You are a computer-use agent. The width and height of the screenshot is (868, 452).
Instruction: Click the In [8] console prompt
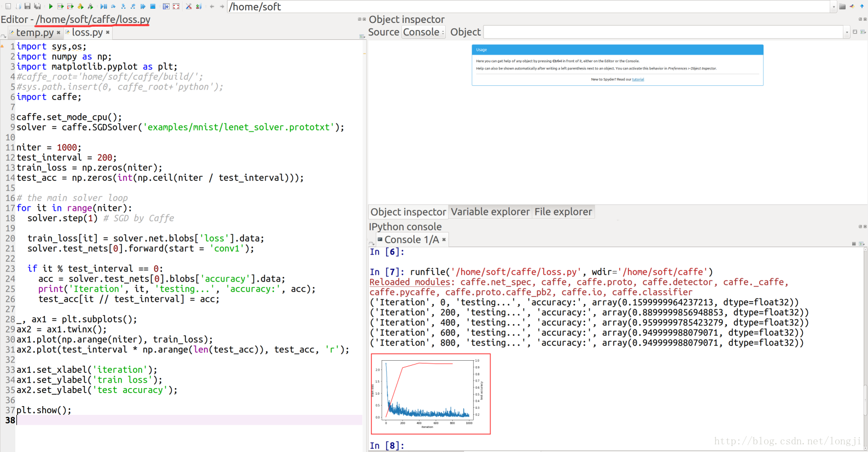pos(386,445)
